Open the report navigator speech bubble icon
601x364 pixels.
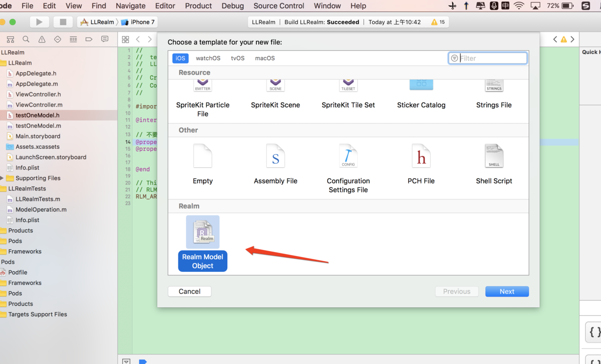(105, 39)
